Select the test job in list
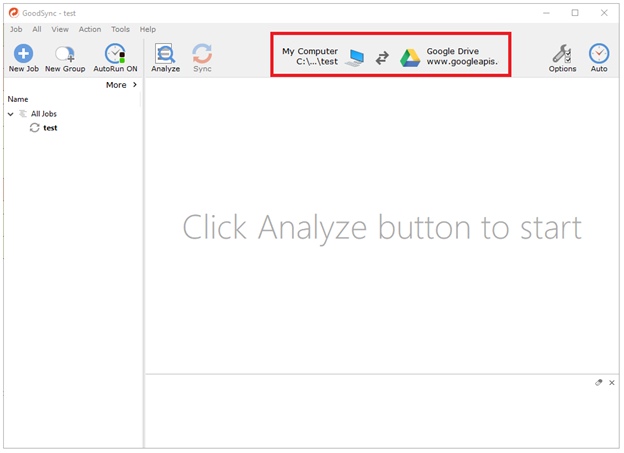The image size is (624, 453). [49, 128]
